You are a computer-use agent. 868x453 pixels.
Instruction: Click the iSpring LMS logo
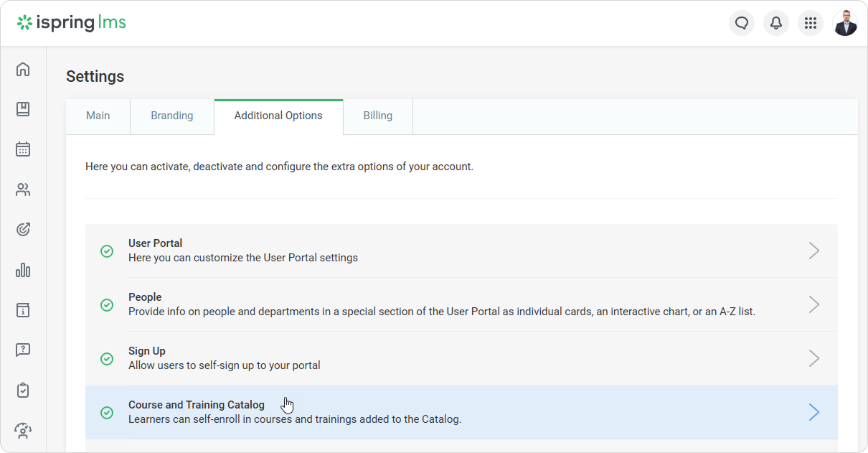click(x=72, y=23)
